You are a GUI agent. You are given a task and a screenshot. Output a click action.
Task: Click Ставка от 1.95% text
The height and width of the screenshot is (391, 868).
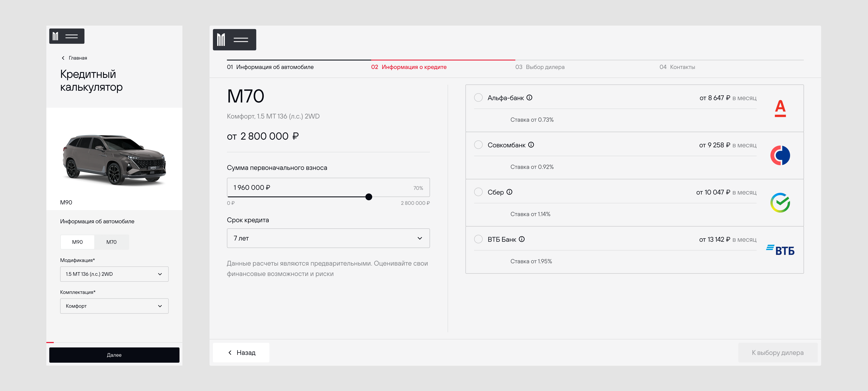click(x=531, y=261)
